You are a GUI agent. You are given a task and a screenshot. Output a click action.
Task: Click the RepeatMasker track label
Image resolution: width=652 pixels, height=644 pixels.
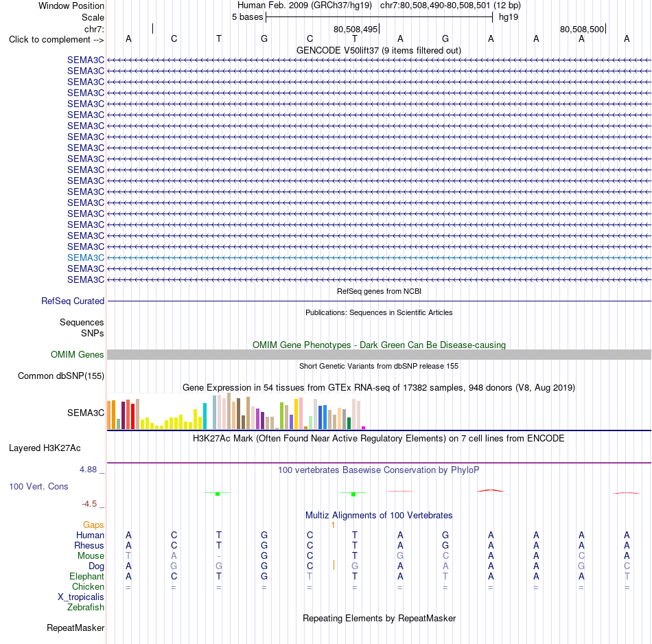(75, 628)
